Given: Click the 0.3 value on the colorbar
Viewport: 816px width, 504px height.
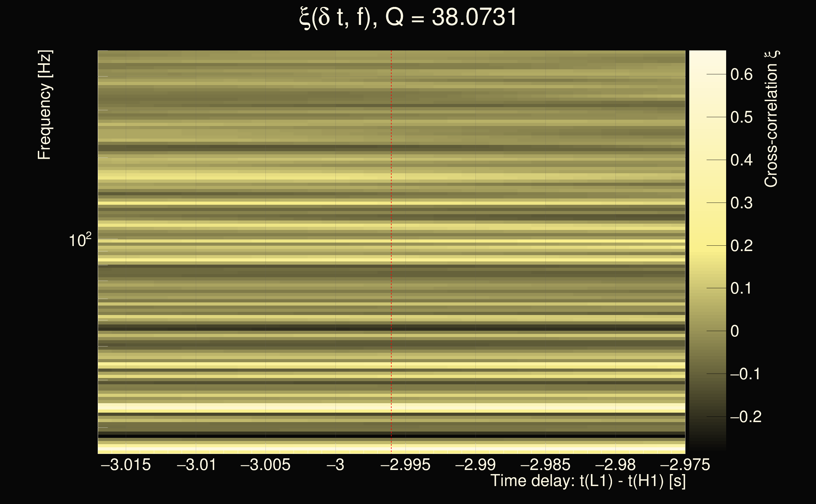Looking at the screenshot, I should click(741, 203).
